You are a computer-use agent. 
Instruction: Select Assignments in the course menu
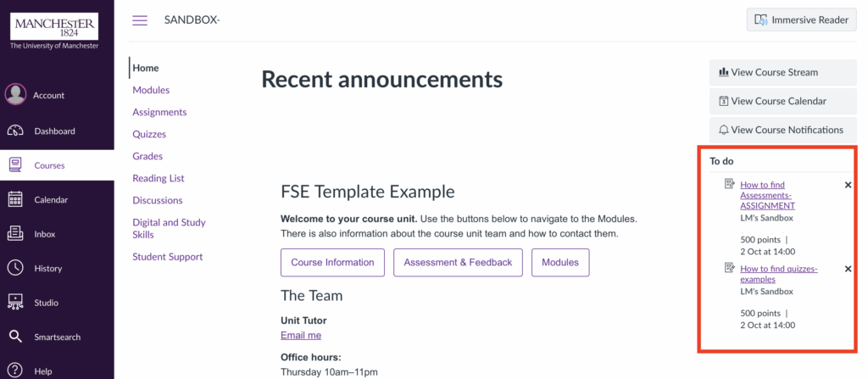click(x=159, y=112)
